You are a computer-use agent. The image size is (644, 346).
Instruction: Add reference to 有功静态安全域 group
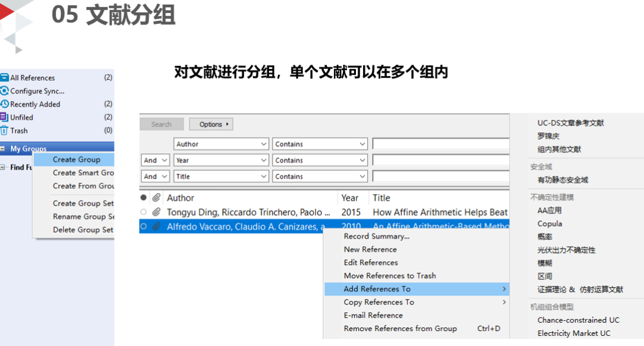click(563, 180)
